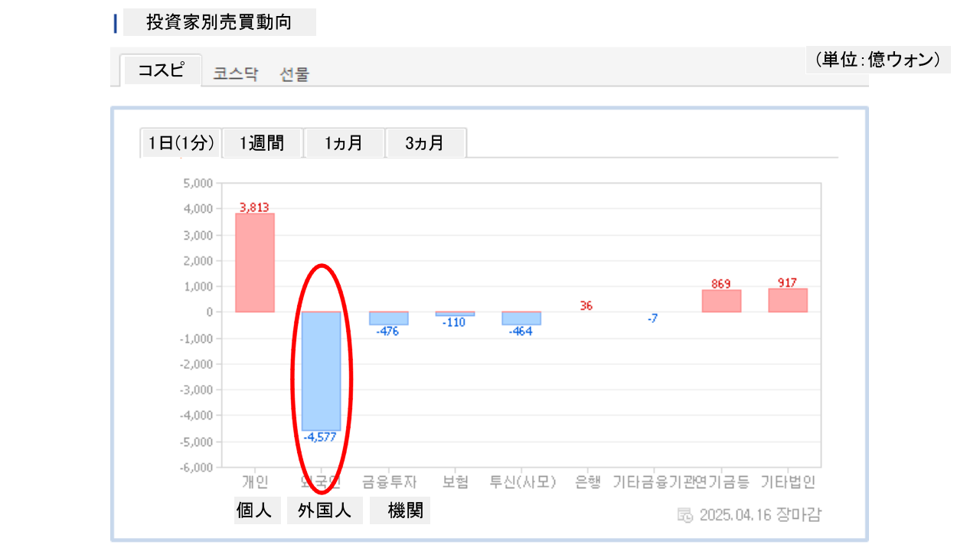
Task: Click the red 개인 bar showing 3,813
Action: (x=255, y=262)
